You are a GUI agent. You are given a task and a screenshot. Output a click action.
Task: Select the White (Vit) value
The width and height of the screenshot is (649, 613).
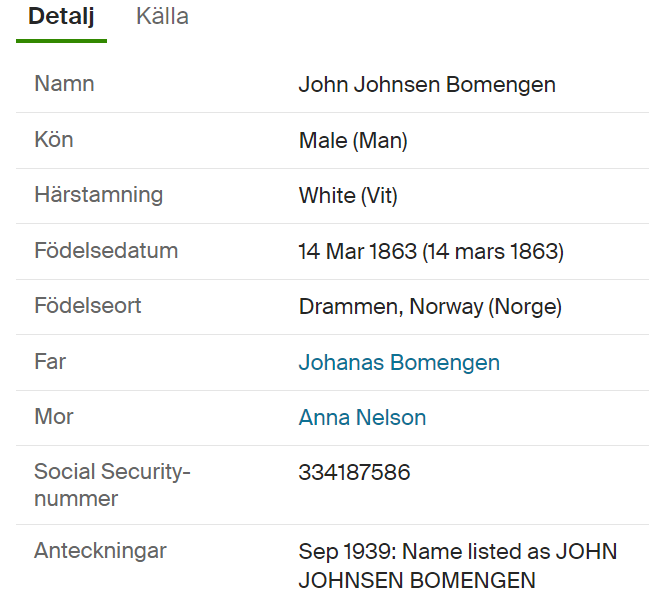click(348, 196)
